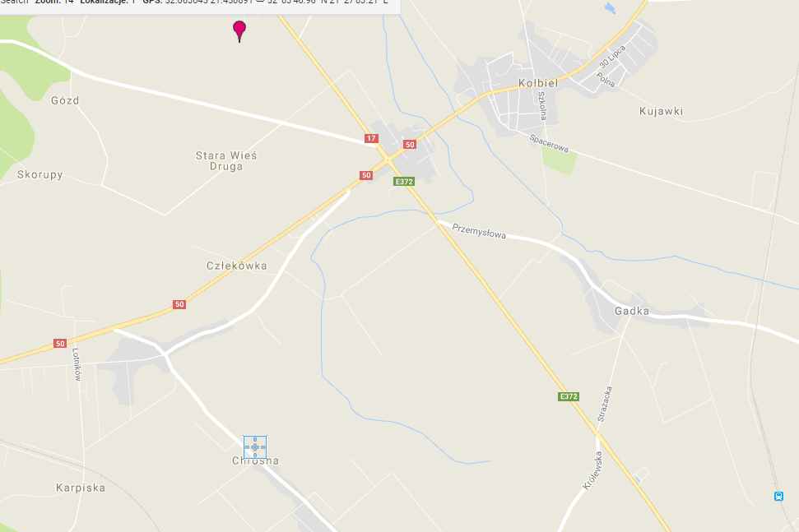Click the Karpiska village label
Image resolution: width=799 pixels, height=532 pixels.
click(81, 488)
